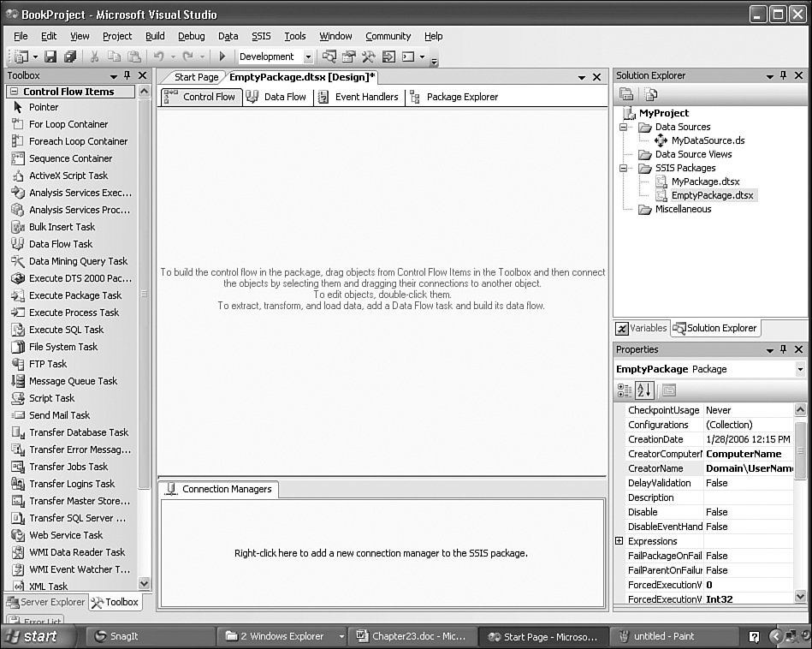Screen dimensions: 812x649
Task: Select Transfer Database Task toolbox item
Action: pyautogui.click(x=73, y=432)
